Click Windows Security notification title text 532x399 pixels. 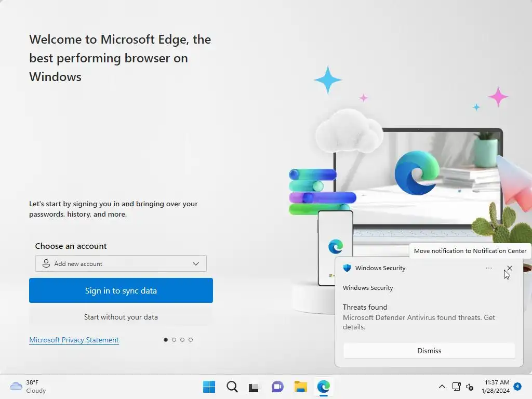click(x=380, y=268)
